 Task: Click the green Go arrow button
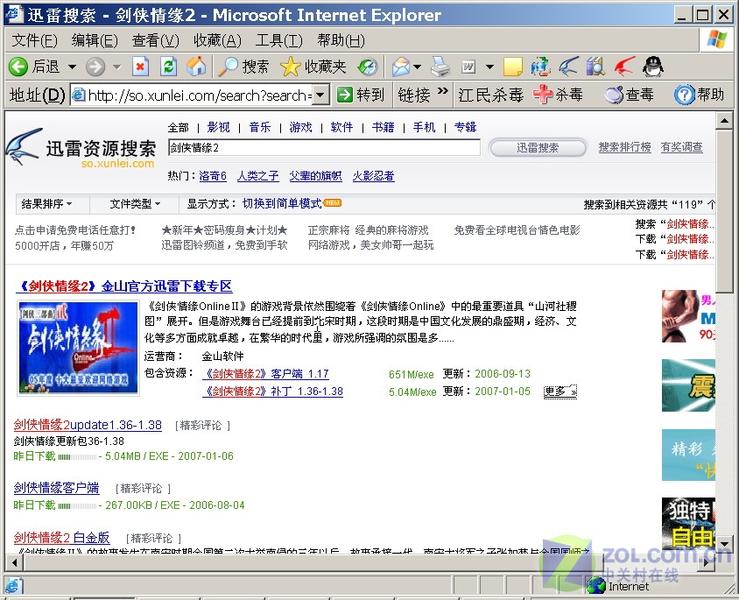[345, 95]
